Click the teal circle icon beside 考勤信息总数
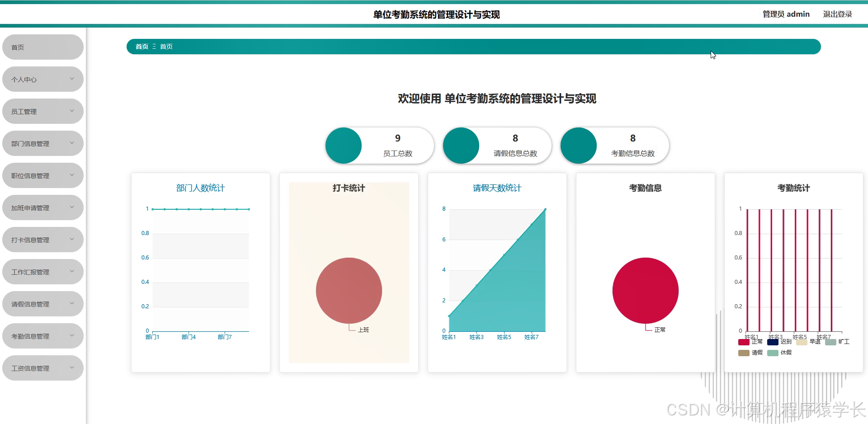868x424 pixels. pos(579,145)
